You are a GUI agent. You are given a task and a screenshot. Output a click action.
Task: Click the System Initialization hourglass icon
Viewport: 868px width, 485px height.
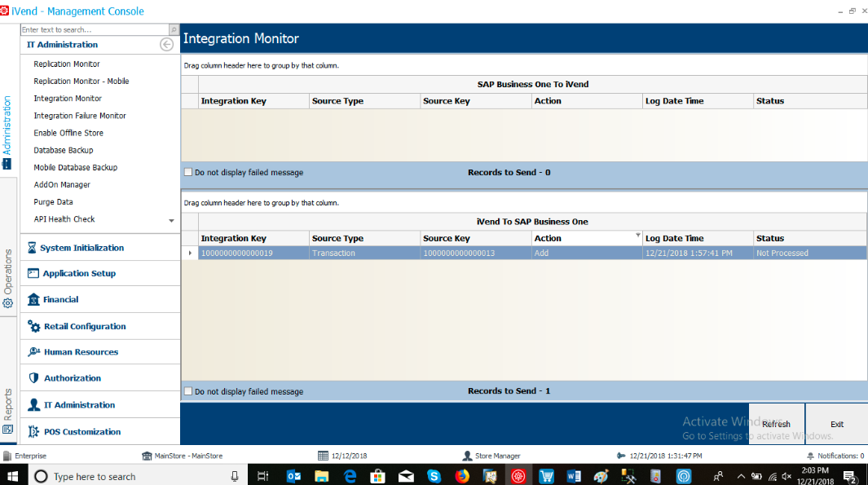pyautogui.click(x=32, y=248)
